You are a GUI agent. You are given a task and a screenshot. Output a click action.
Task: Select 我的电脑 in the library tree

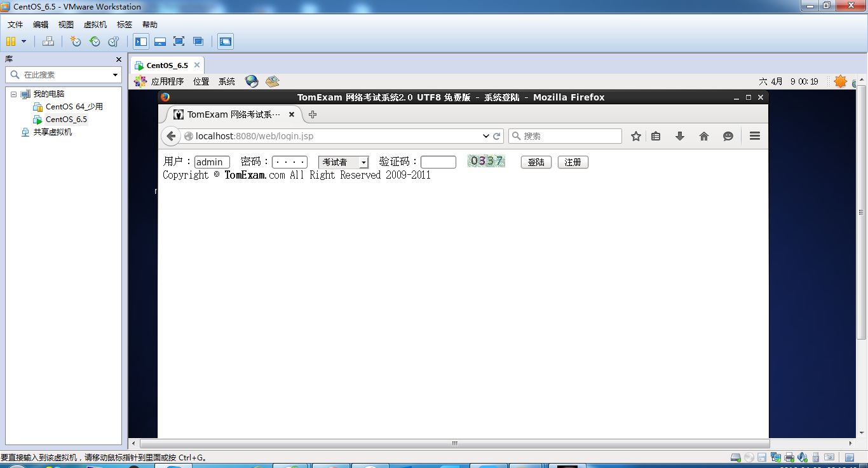click(x=49, y=94)
